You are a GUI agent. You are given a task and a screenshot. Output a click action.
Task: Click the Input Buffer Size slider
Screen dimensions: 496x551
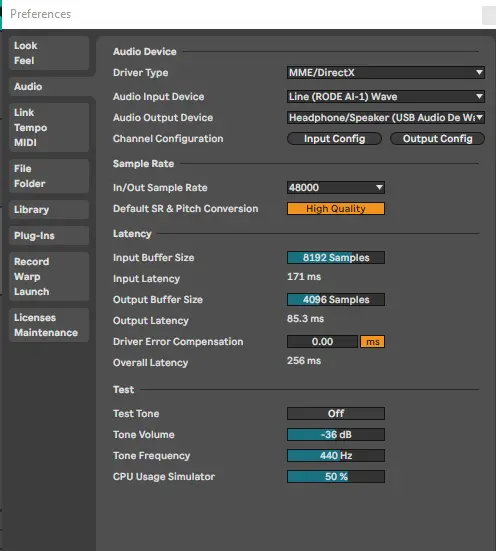tap(336, 258)
